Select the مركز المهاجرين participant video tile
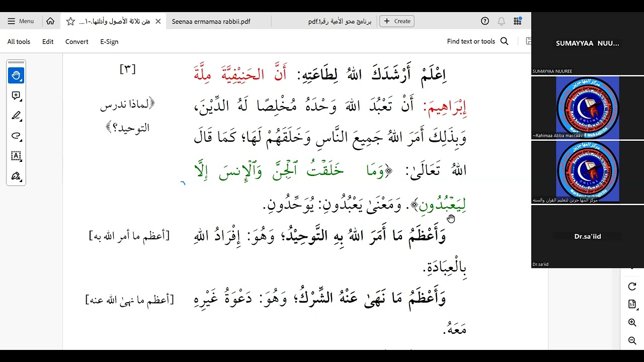Image resolution: width=644 pixels, height=362 pixels. pyautogui.click(x=588, y=172)
